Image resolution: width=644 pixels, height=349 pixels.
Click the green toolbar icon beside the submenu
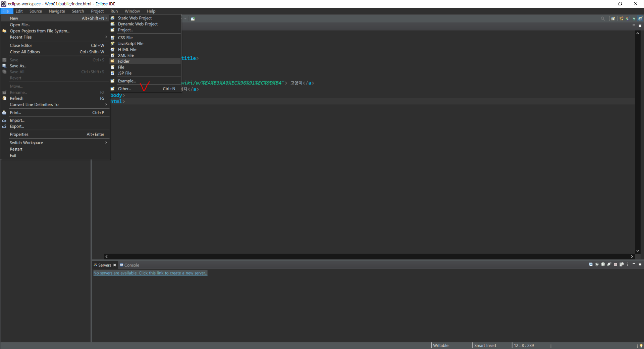coord(193,19)
